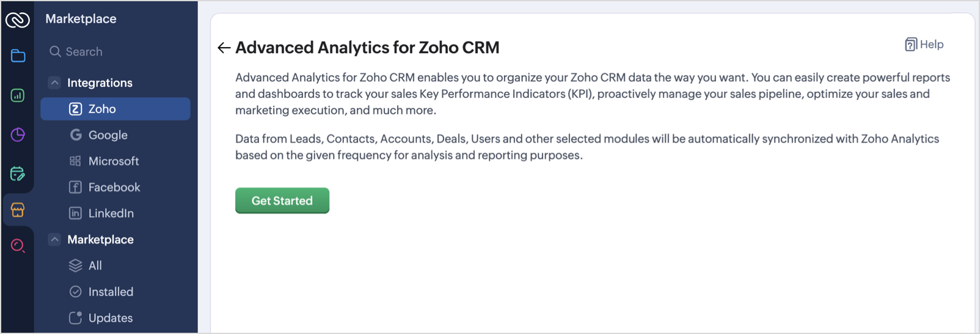Open the Google integrations item
This screenshot has height=334, width=980.
click(x=108, y=135)
